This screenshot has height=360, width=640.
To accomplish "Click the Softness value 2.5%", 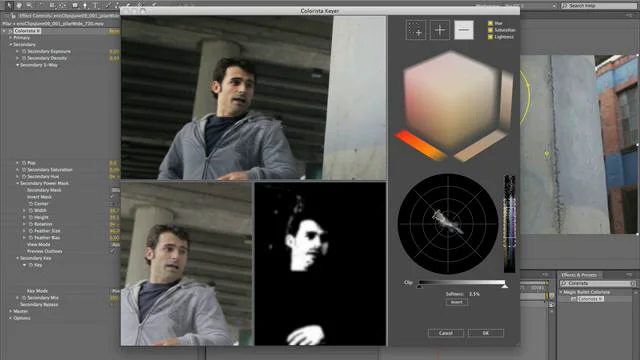I will coord(474,294).
